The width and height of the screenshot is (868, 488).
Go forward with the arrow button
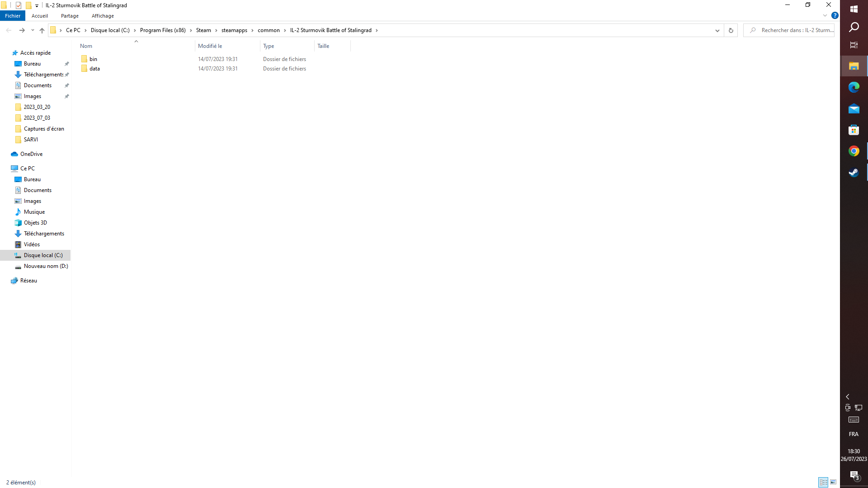coord(22,30)
